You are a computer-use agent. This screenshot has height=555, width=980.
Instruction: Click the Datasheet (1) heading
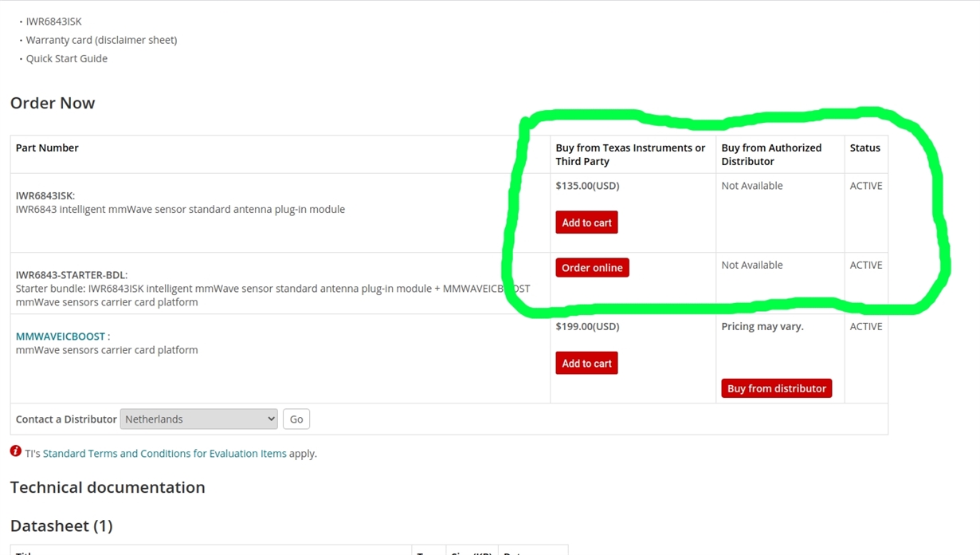61,525
